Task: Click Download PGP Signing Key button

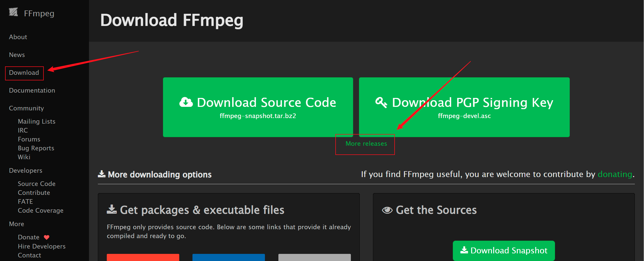Action: [464, 107]
